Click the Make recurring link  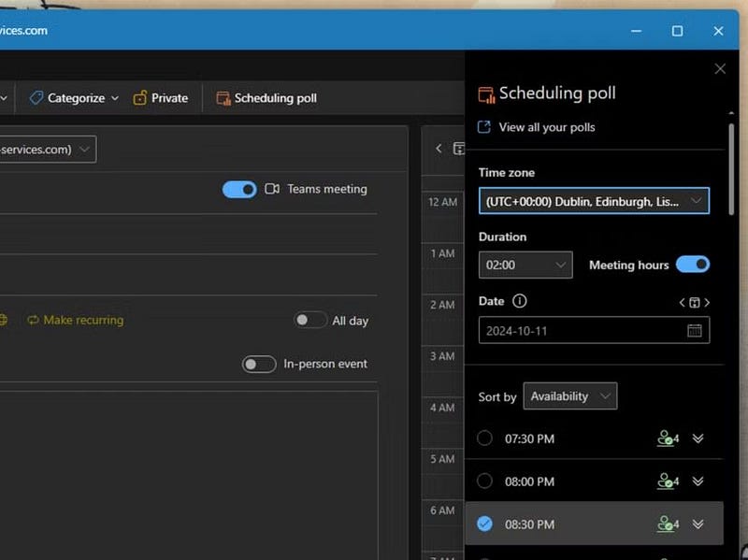[75, 320]
